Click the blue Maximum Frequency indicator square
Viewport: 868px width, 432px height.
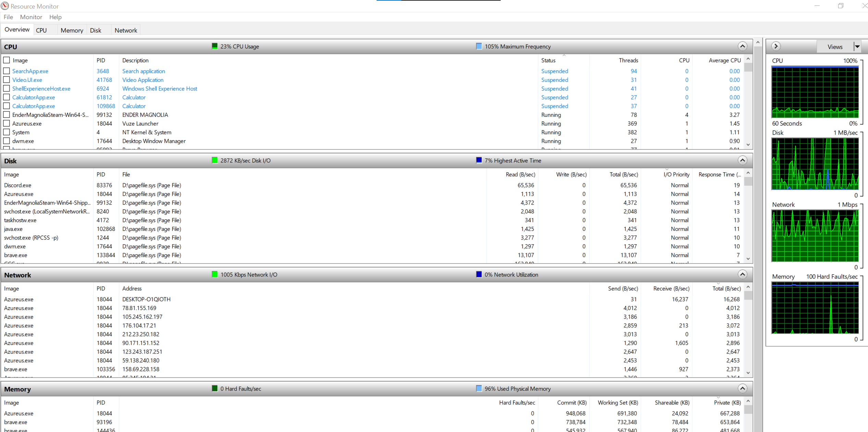tap(479, 46)
